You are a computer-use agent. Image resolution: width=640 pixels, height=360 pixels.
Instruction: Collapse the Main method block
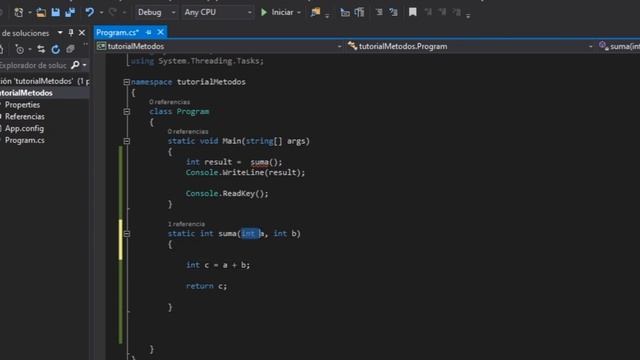[x=127, y=141]
